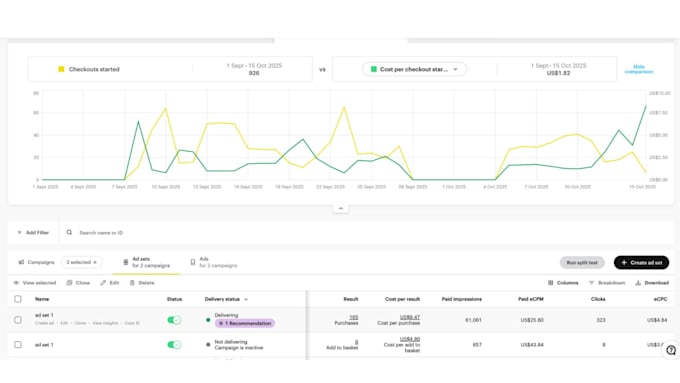Image resolution: width=680 pixels, height=383 pixels.
Task: Toggle status switch of Not delivering ad set
Action: (x=174, y=345)
